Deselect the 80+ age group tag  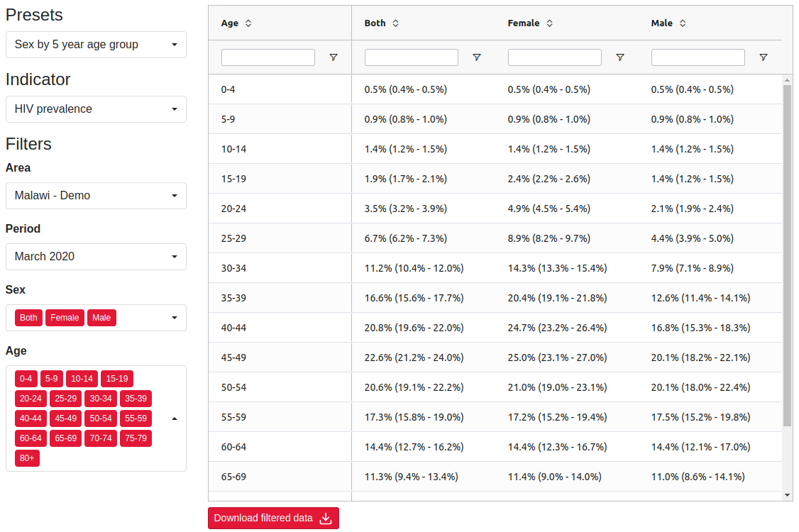pos(27,458)
